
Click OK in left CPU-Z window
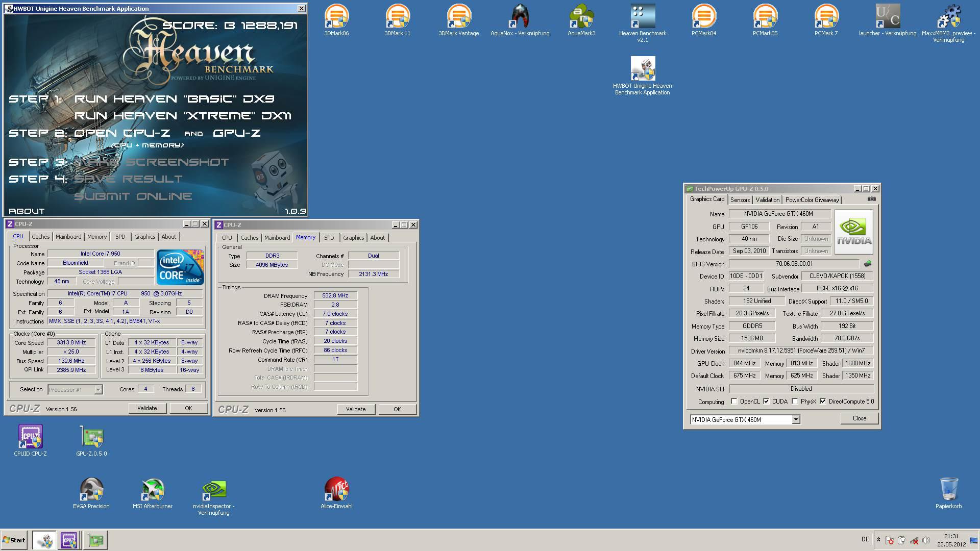(188, 408)
